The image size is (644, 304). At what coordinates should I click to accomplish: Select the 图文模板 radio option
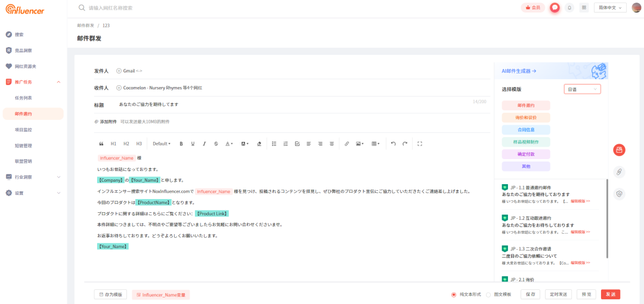[x=488, y=294]
